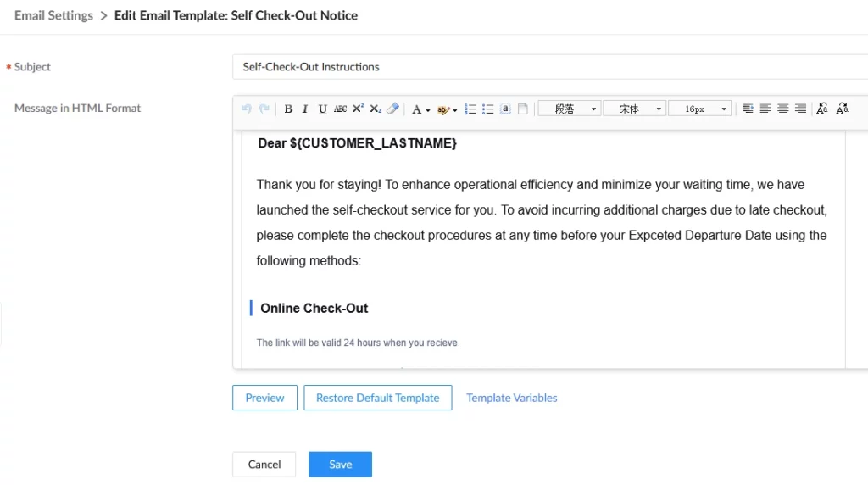Screen dimensions: 868x485
Task: Open the font family 宋体 dropdown
Action: (x=634, y=109)
